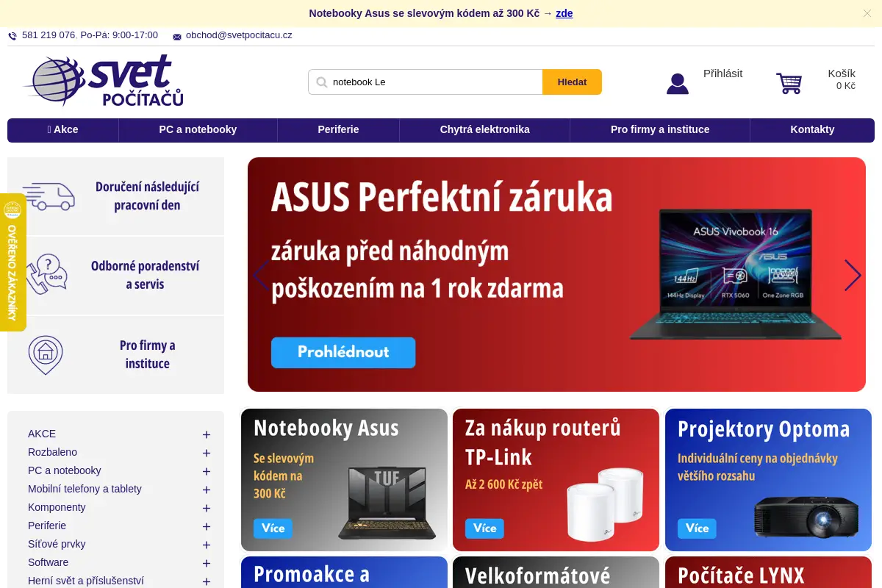
Task: Show next banner slide arrow
Action: pos(853,275)
